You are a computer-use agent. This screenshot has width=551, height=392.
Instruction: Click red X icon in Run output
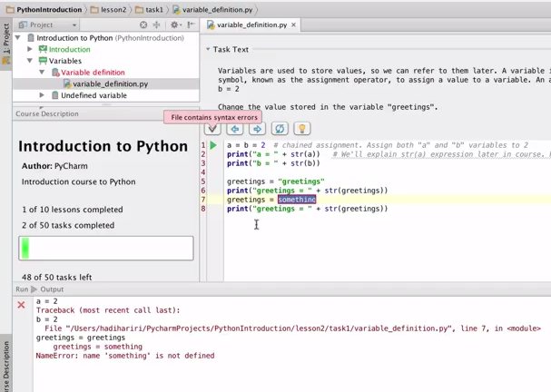pos(21,305)
